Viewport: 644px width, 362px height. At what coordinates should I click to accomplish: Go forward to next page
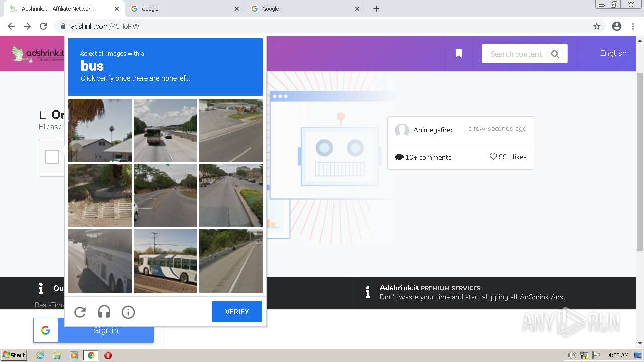tap(27, 26)
